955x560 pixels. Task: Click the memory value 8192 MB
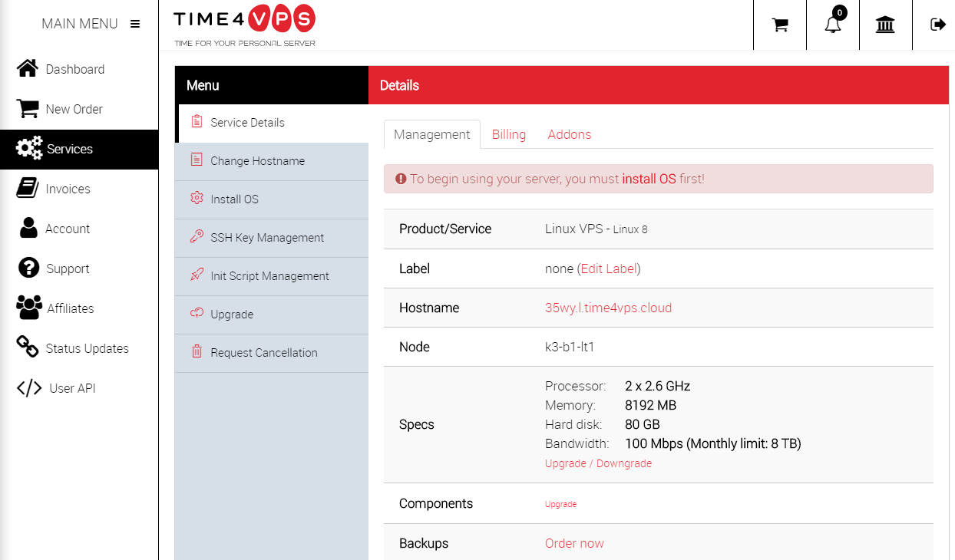650,405
